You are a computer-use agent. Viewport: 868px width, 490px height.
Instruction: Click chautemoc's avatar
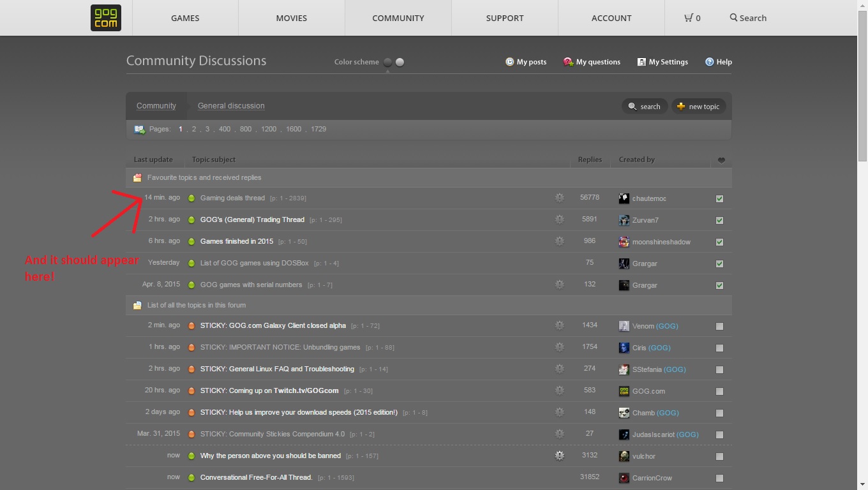(x=624, y=198)
